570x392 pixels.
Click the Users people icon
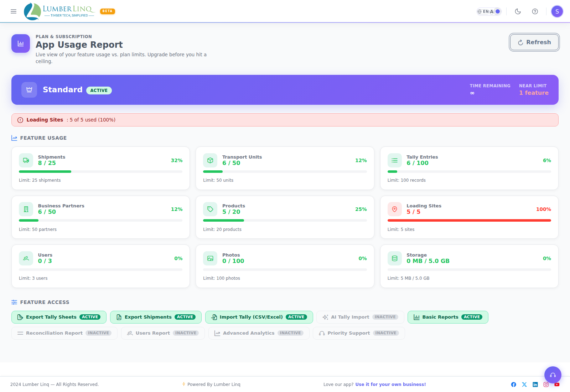click(x=26, y=258)
